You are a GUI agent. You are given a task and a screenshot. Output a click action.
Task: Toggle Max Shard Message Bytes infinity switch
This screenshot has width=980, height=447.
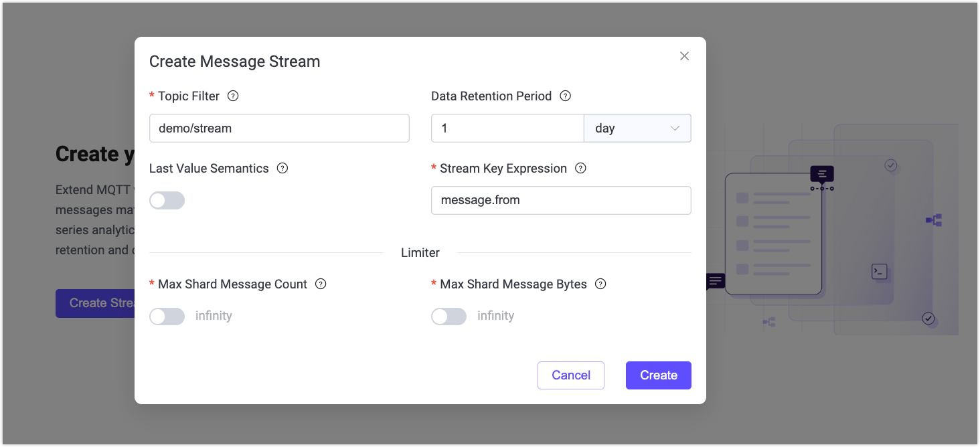(x=448, y=316)
